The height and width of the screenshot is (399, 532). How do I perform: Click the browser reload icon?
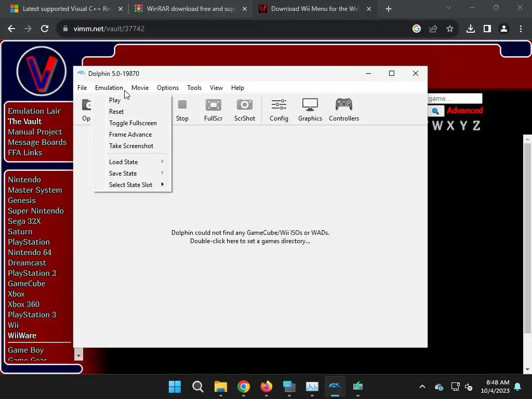pyautogui.click(x=45, y=29)
